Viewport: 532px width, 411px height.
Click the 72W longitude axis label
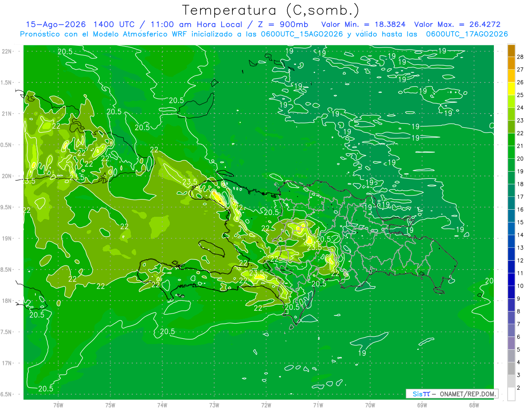[266, 405]
